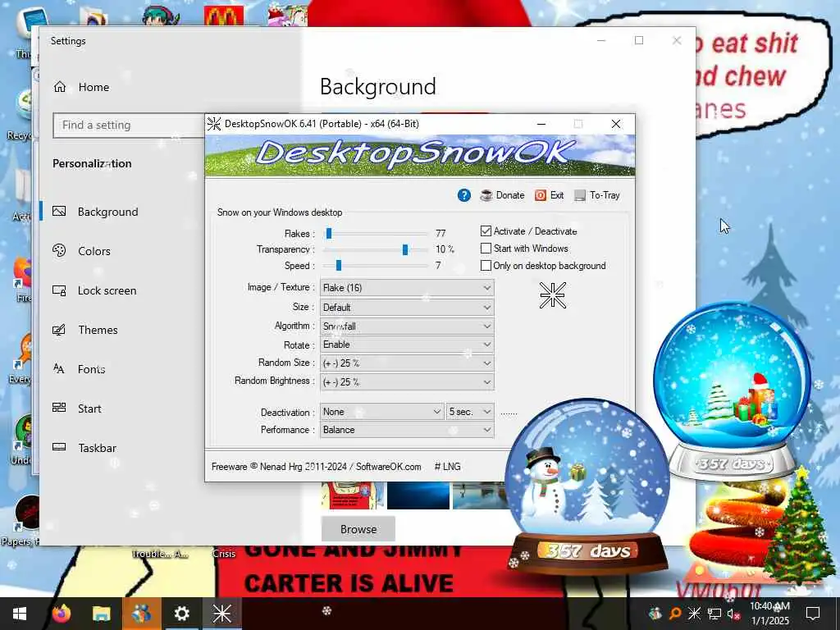This screenshot has width=840, height=630.
Task: Select the dark blue wallpaper thumbnail
Action: pos(418,495)
